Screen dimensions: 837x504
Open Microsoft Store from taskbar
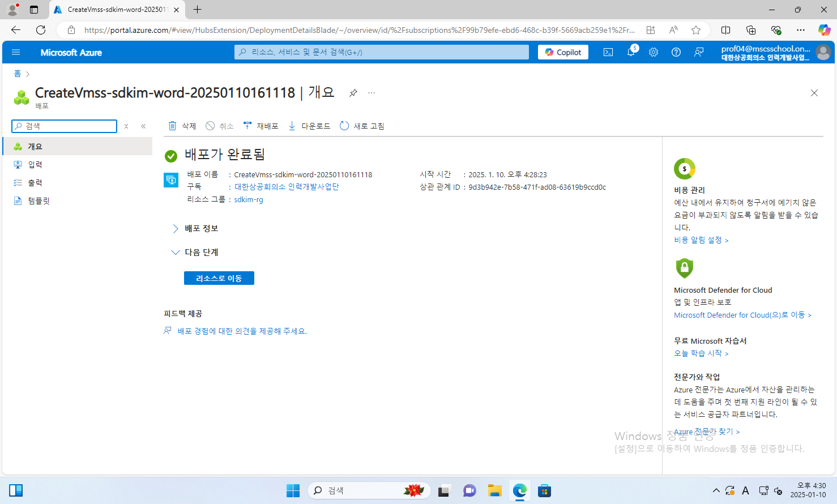coord(545,490)
